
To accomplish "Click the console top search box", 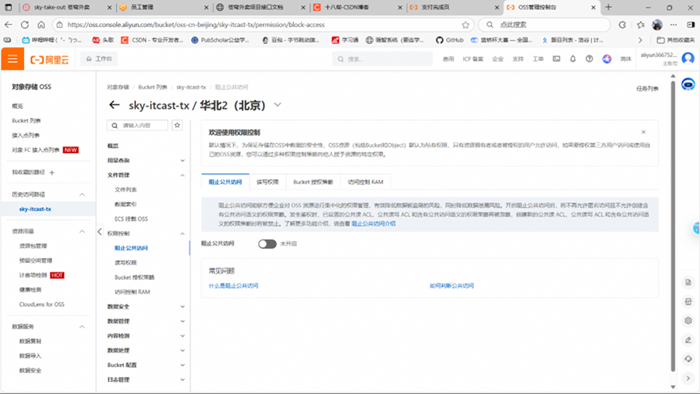I will pos(382,59).
